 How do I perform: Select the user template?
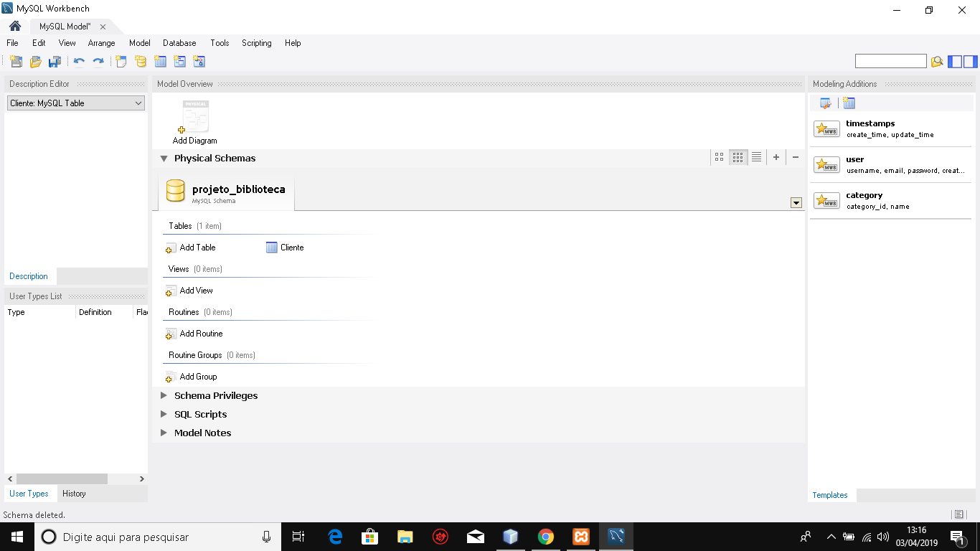pyautogui.click(x=890, y=165)
